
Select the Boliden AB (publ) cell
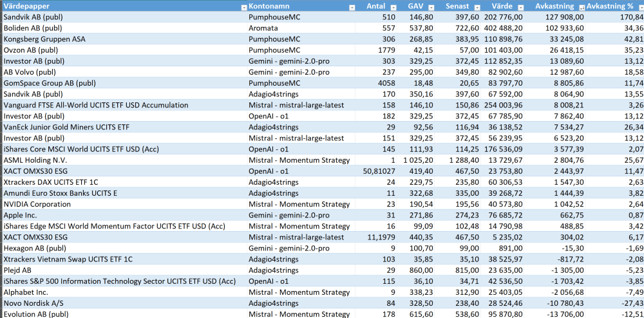(124, 28)
